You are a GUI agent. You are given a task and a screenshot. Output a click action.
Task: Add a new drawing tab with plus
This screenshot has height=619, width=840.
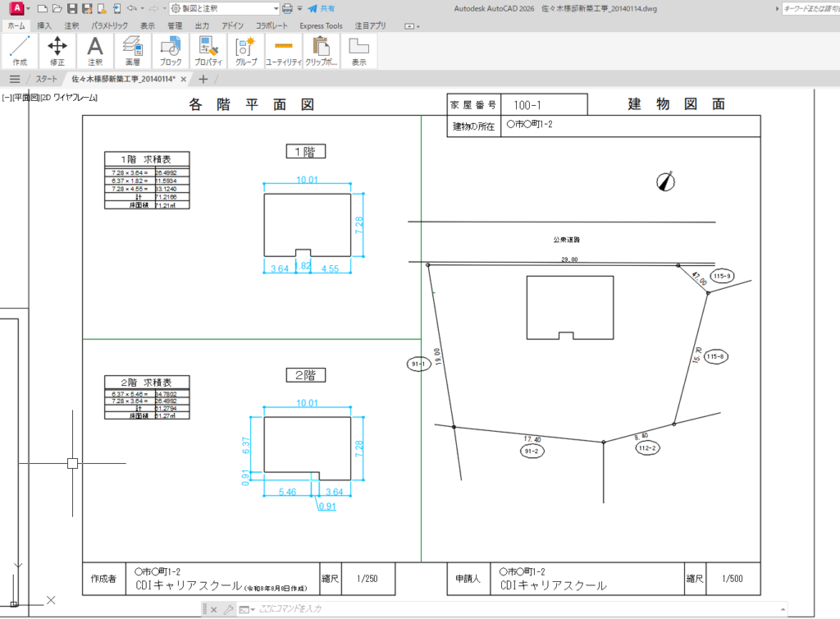coord(203,80)
